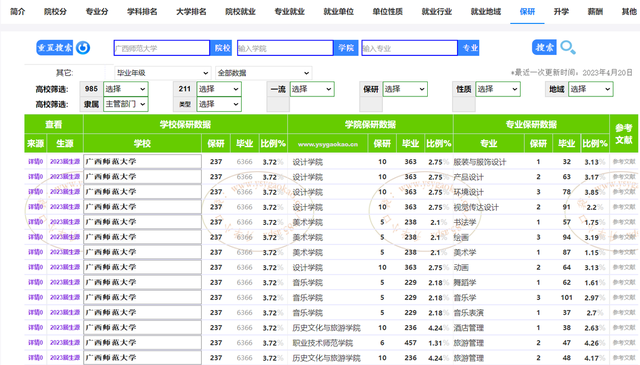Viewport: 640px width, 365px height.
Task: Expand the 隶属 主管部门 dropdown
Action: 126,104
